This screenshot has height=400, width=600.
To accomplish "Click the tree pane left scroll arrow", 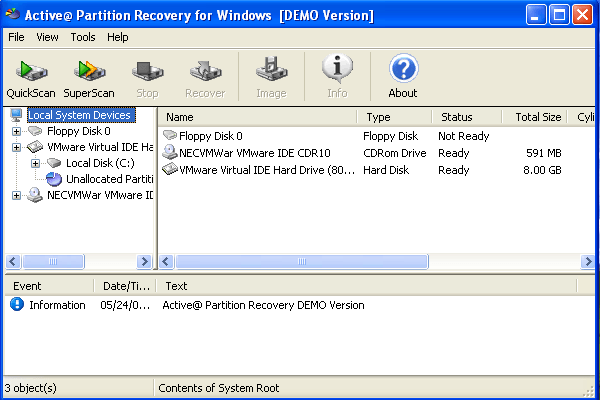I will point(13,261).
